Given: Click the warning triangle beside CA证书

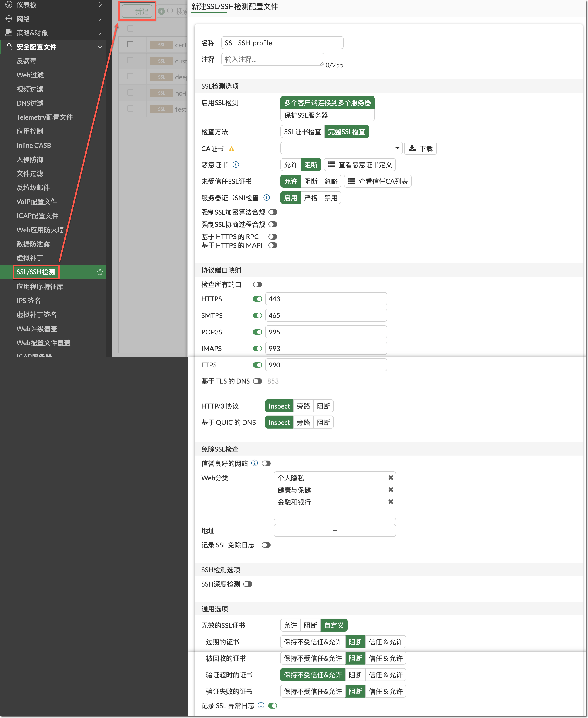Looking at the screenshot, I should (x=232, y=149).
